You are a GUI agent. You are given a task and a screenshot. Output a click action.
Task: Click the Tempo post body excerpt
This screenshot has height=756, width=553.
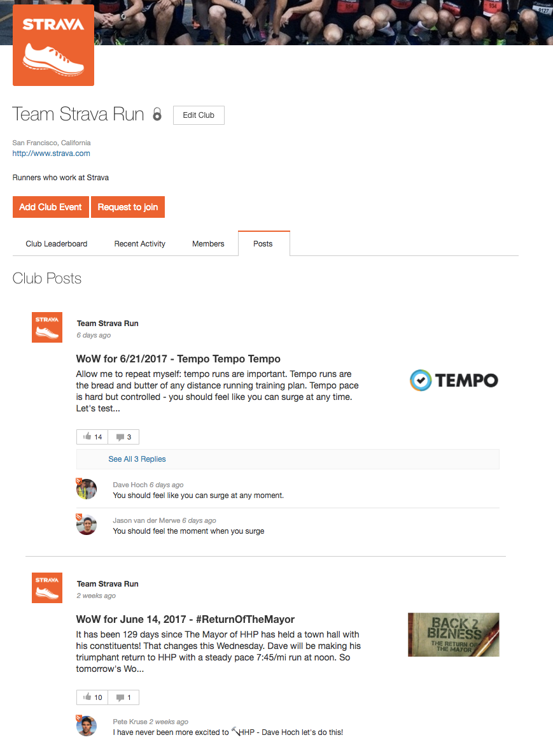pyautogui.click(x=217, y=391)
